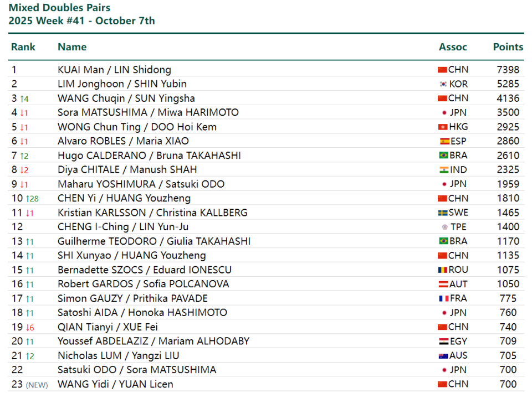Click the Assoc column header

point(453,47)
